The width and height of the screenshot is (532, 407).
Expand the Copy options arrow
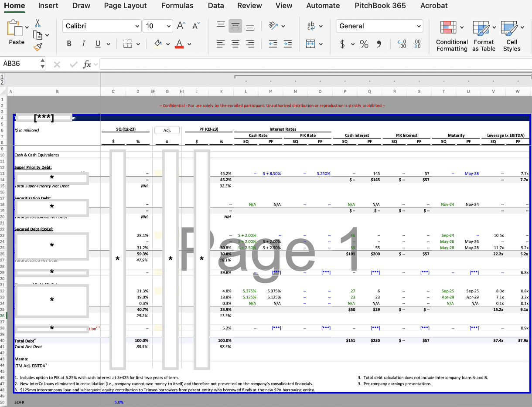coord(47,35)
